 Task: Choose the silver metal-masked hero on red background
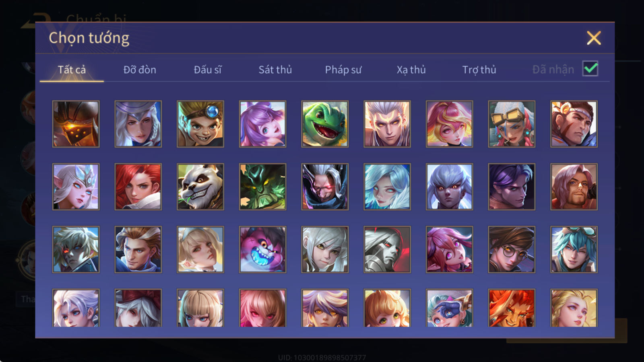click(x=387, y=249)
